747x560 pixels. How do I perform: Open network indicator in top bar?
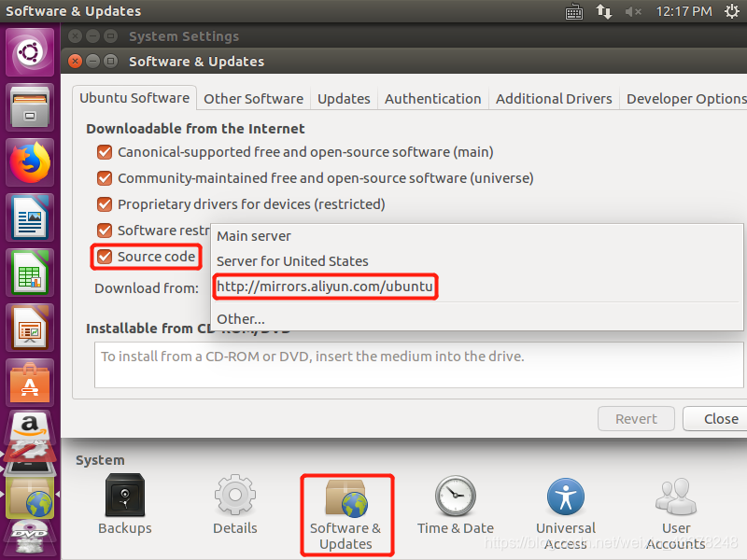point(603,11)
